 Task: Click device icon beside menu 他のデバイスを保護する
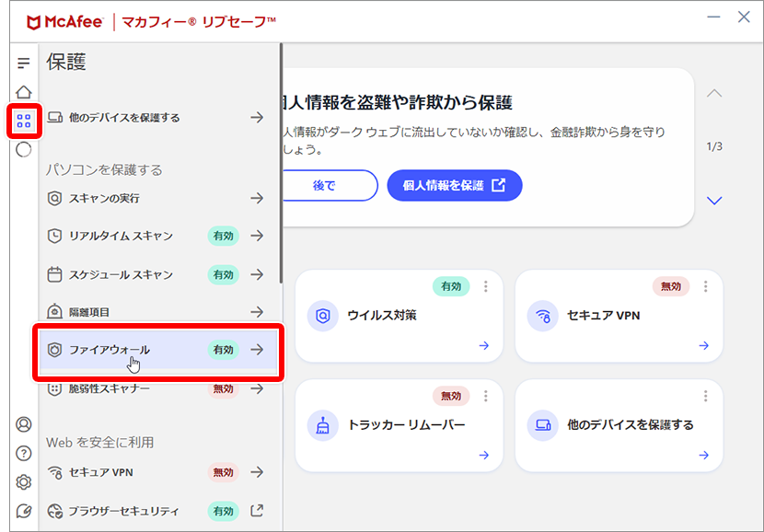pos(54,118)
